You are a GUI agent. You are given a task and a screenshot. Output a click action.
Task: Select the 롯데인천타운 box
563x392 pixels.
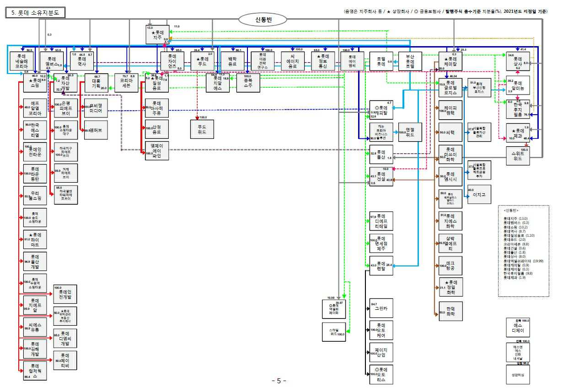(35, 152)
